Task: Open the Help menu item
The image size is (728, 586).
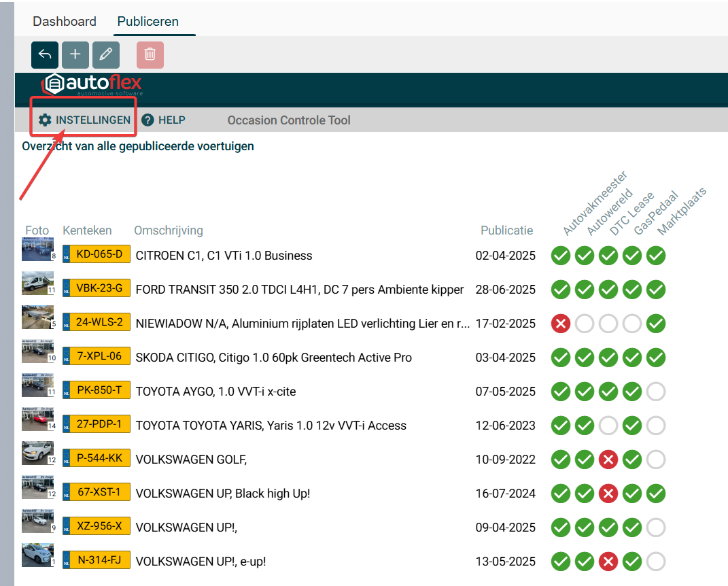Action: point(164,120)
